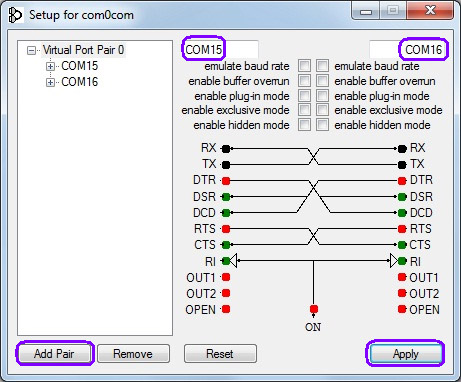Click COM15 TX pin

226,165
